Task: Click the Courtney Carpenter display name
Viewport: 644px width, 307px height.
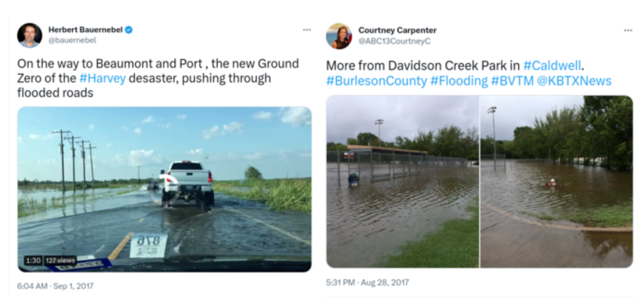Action: pyautogui.click(x=397, y=30)
